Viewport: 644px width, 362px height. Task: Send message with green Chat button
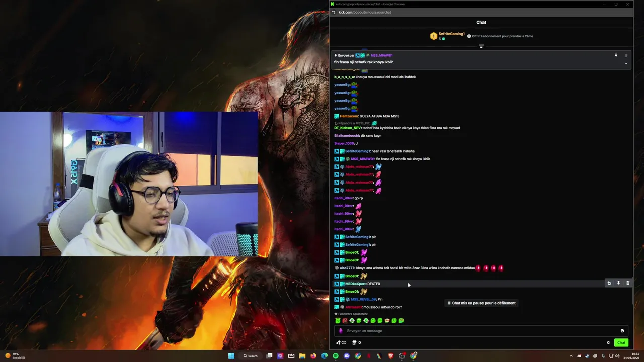pyautogui.click(x=621, y=343)
